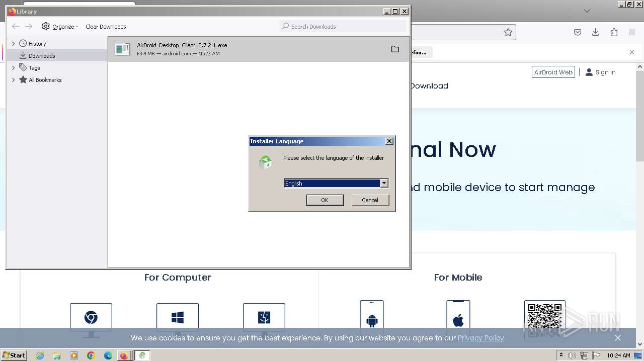Go forward in the Library window

tap(29, 27)
